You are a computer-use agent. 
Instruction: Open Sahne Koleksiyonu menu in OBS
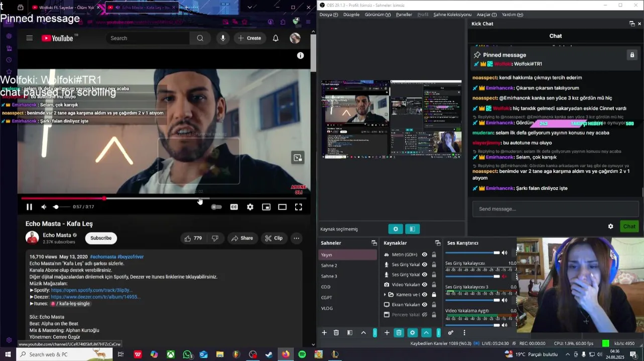pyautogui.click(x=452, y=15)
